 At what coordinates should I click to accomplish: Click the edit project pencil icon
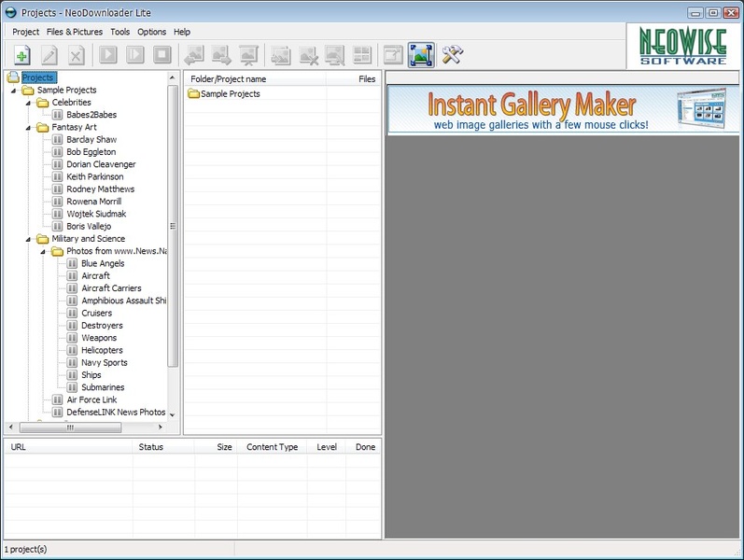(x=49, y=55)
